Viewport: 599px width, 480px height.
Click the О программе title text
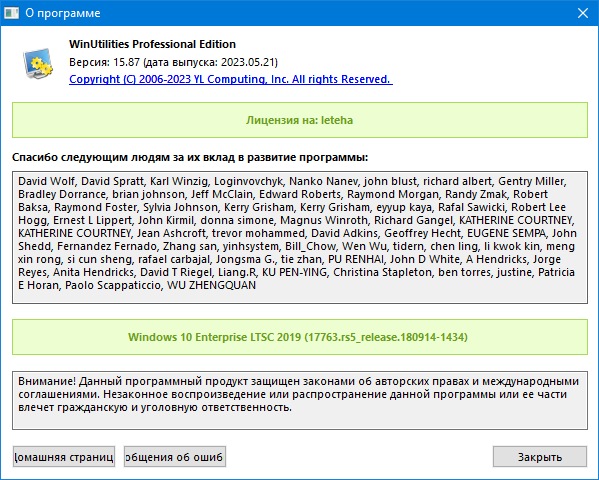(x=63, y=13)
